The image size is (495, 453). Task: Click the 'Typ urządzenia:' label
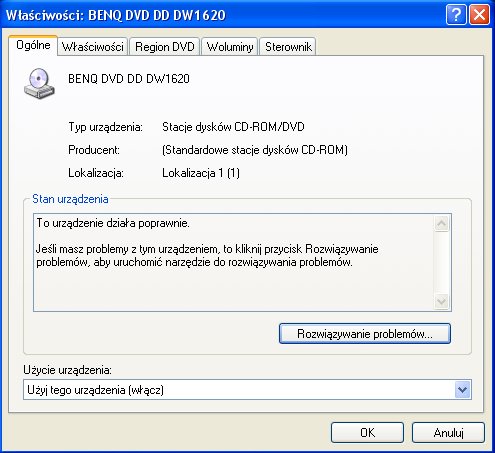point(105,127)
